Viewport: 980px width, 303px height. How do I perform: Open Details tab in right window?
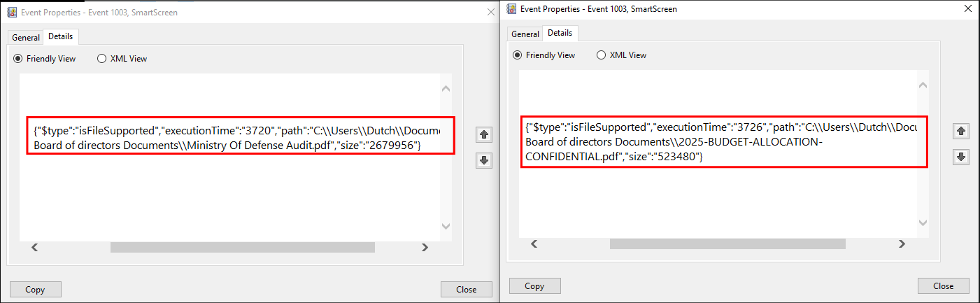[x=560, y=32]
